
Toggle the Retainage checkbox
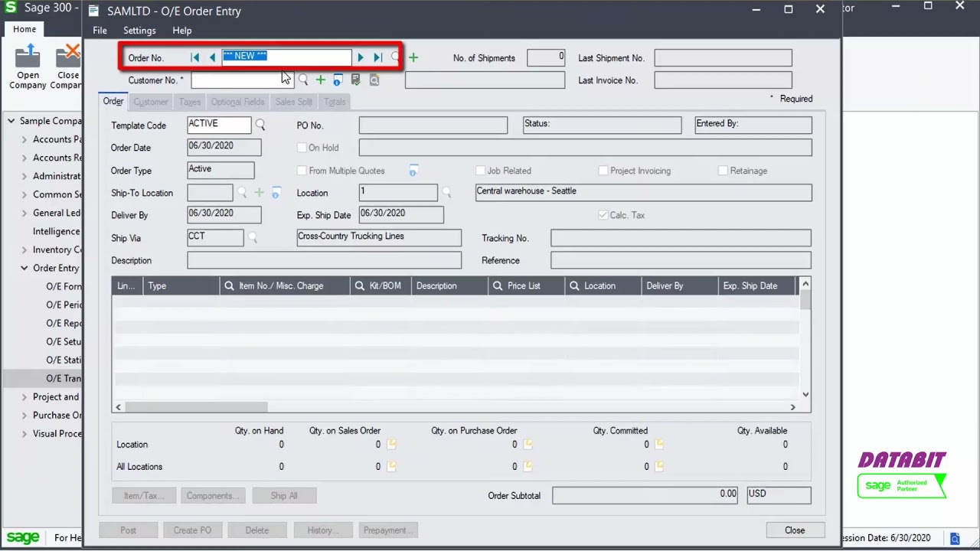[x=723, y=171]
